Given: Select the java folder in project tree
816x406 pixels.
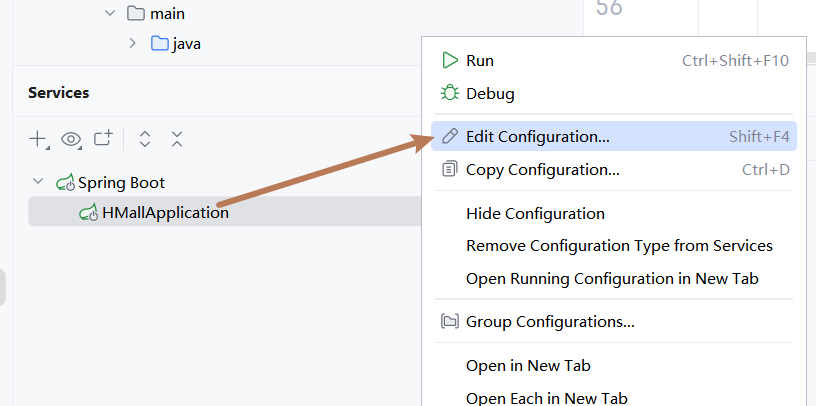Looking at the screenshot, I should (x=186, y=44).
